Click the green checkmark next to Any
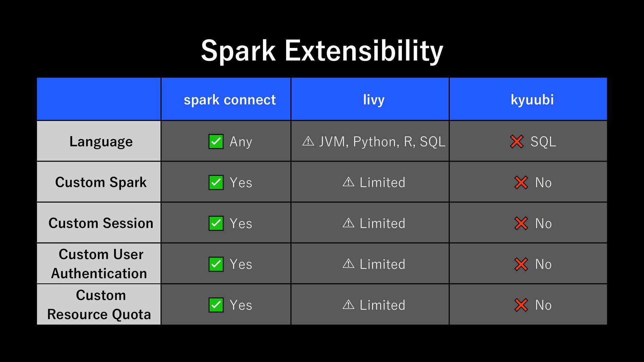644x362 pixels. pyautogui.click(x=216, y=141)
